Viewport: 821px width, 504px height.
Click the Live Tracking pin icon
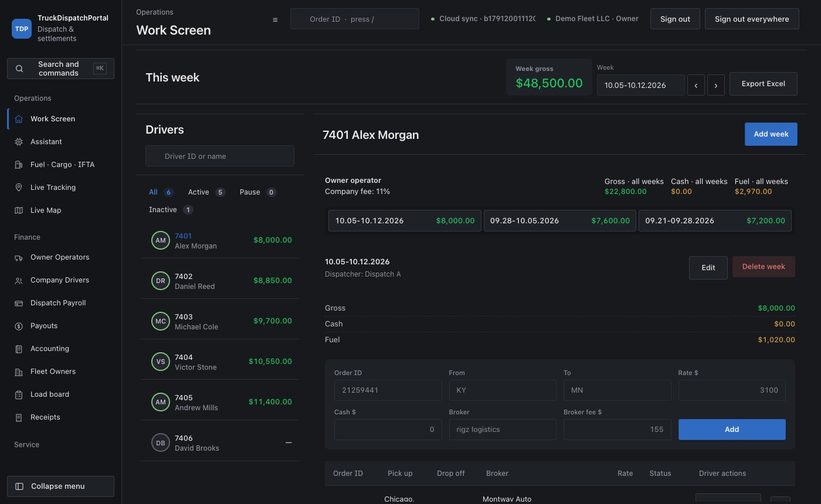pos(19,188)
